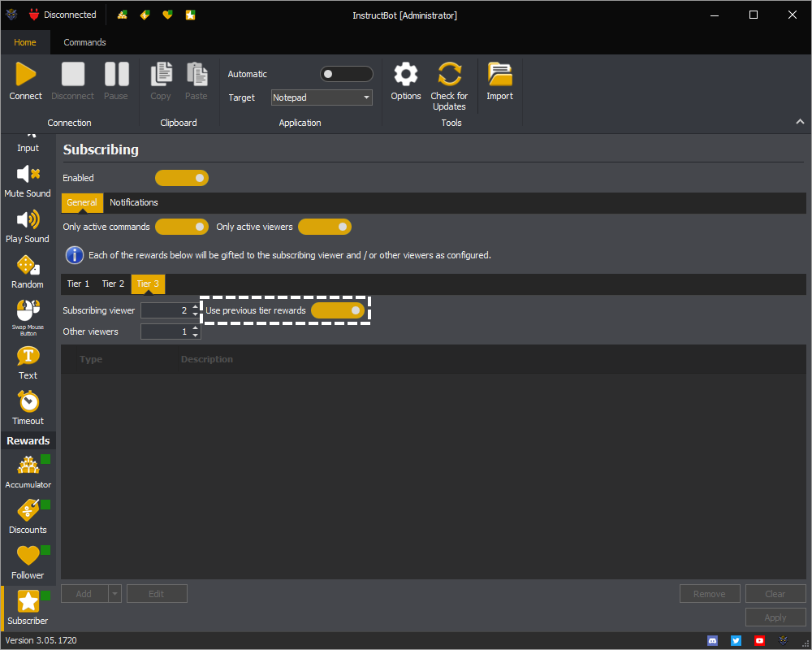
Task: Select the Text command icon
Action: [x=28, y=363]
